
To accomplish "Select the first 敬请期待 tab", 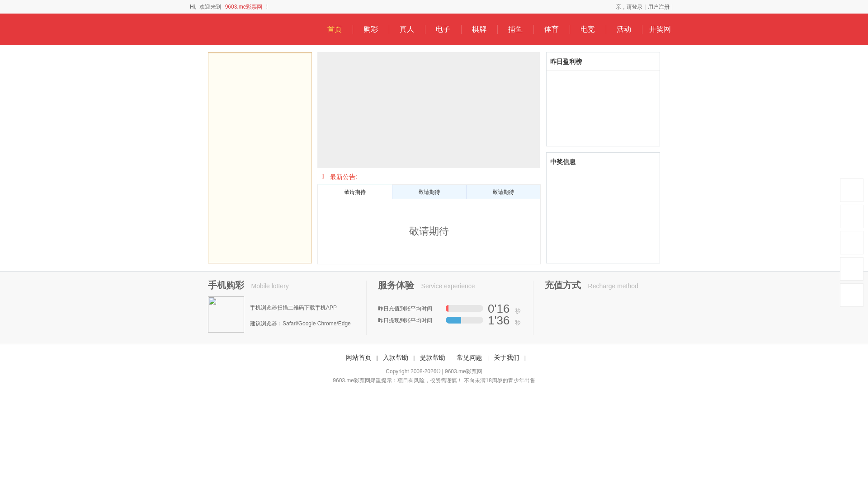I will pyautogui.click(x=355, y=192).
